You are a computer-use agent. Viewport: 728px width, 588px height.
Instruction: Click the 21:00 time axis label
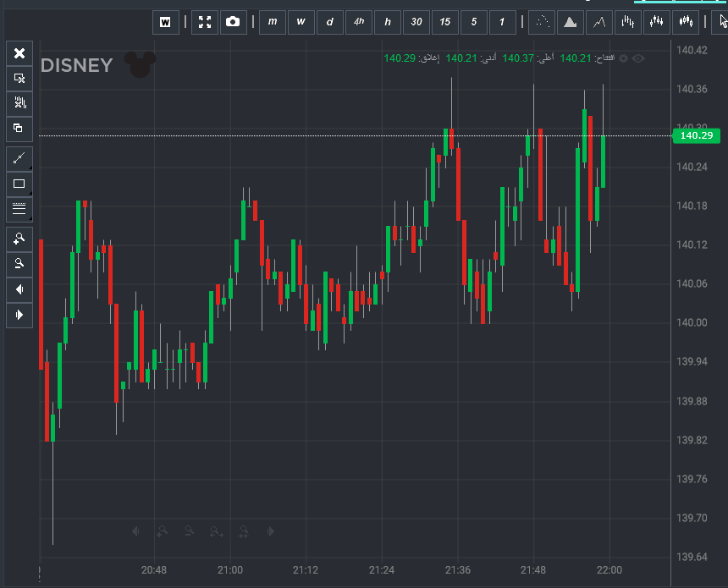[x=229, y=570]
